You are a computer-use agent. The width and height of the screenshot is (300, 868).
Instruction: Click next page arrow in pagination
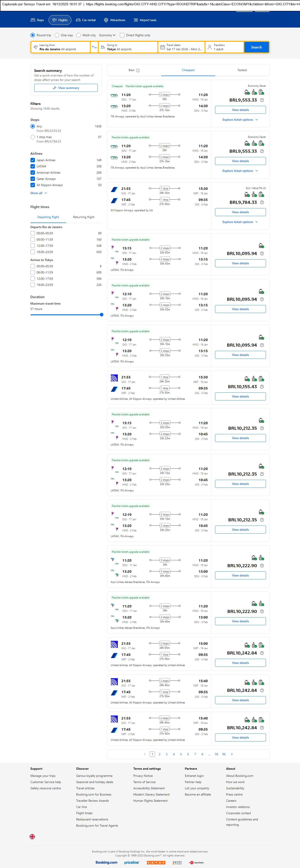pos(232,754)
